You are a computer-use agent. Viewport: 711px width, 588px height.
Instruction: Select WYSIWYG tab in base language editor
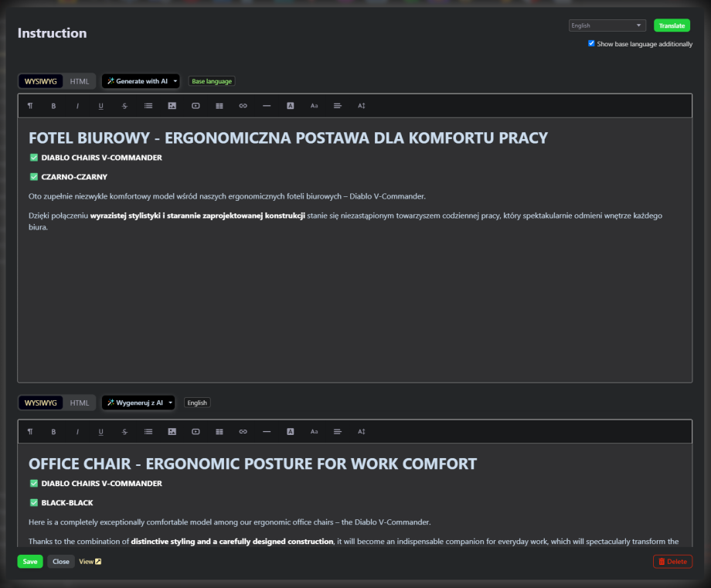[x=41, y=81]
